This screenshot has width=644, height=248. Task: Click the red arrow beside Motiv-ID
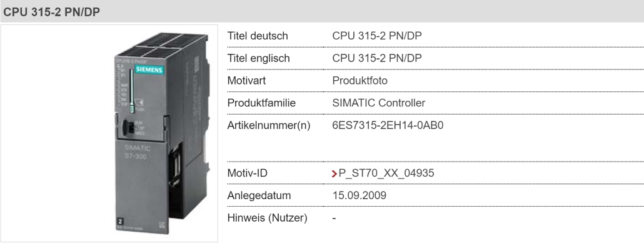pyautogui.click(x=335, y=174)
